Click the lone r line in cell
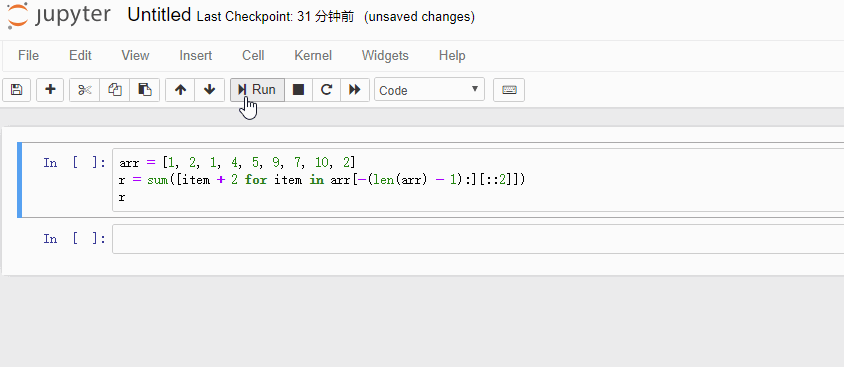The width and height of the screenshot is (844, 367). click(122, 197)
